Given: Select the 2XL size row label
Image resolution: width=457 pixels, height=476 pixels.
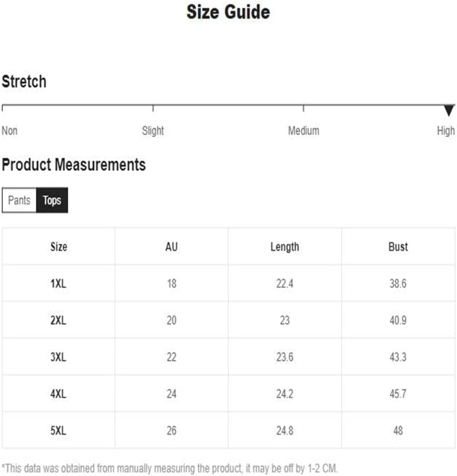Looking at the screenshot, I should pos(58,320).
